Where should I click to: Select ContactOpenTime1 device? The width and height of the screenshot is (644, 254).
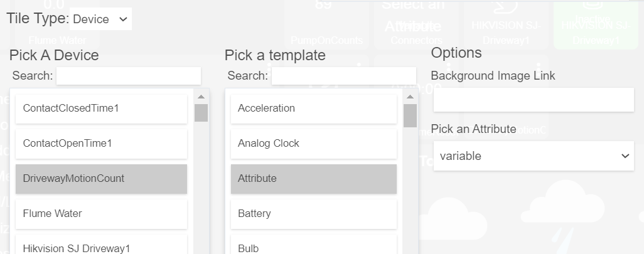pyautogui.click(x=102, y=144)
